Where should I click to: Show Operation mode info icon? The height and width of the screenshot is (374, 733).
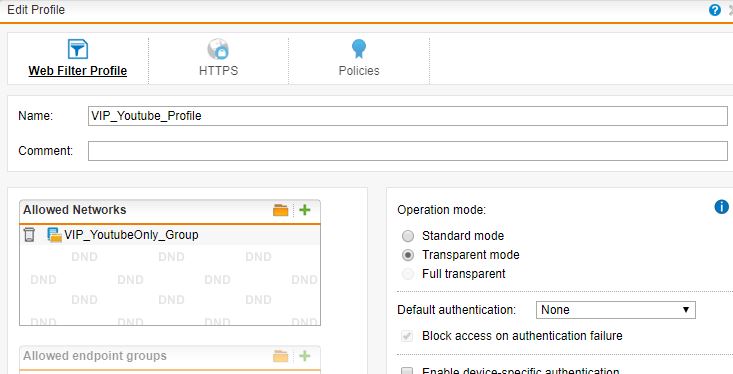[721, 207]
